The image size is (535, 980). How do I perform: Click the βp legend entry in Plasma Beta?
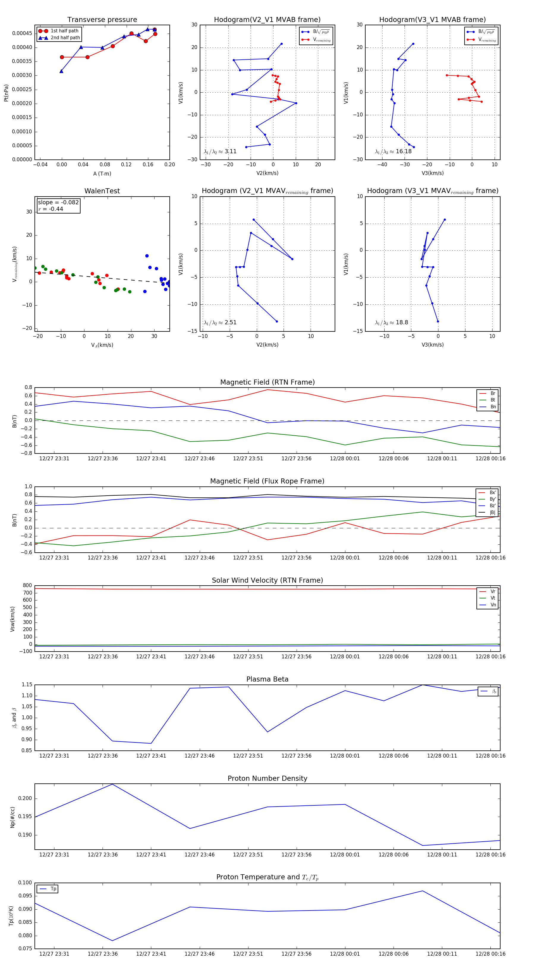[x=488, y=691]
